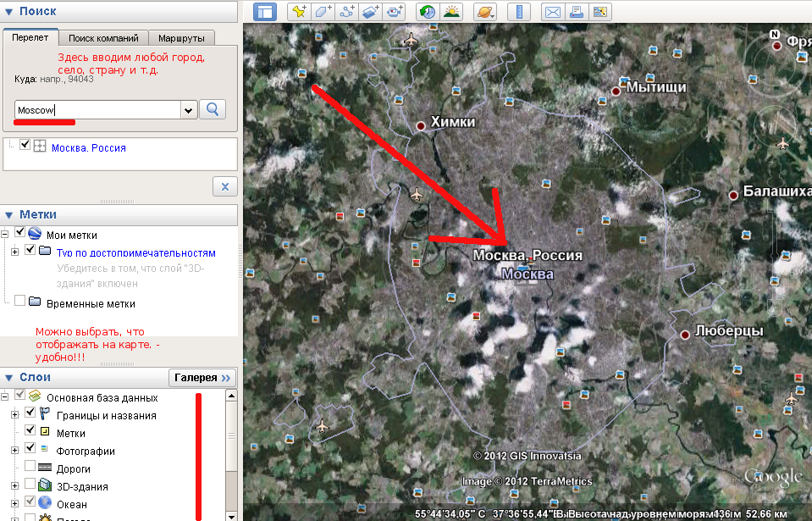Click the email envelope icon
Image resolution: width=812 pixels, height=521 pixels.
pos(552,12)
